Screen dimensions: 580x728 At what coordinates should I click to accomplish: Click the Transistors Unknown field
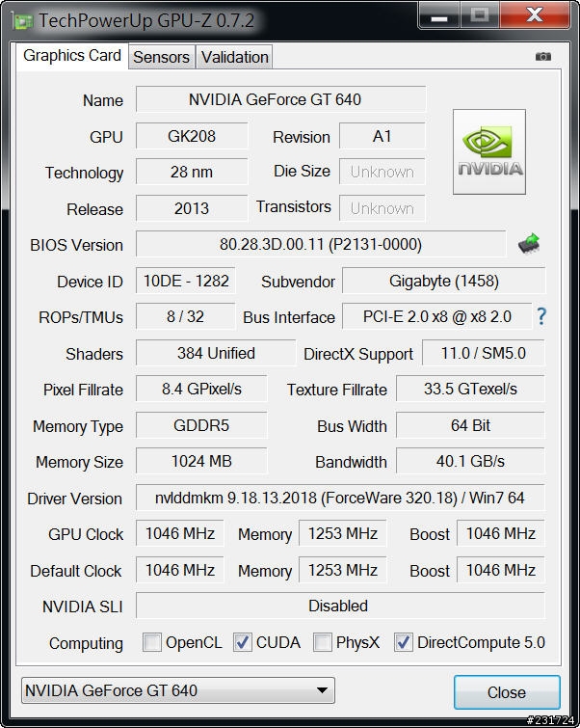pyautogui.click(x=382, y=208)
